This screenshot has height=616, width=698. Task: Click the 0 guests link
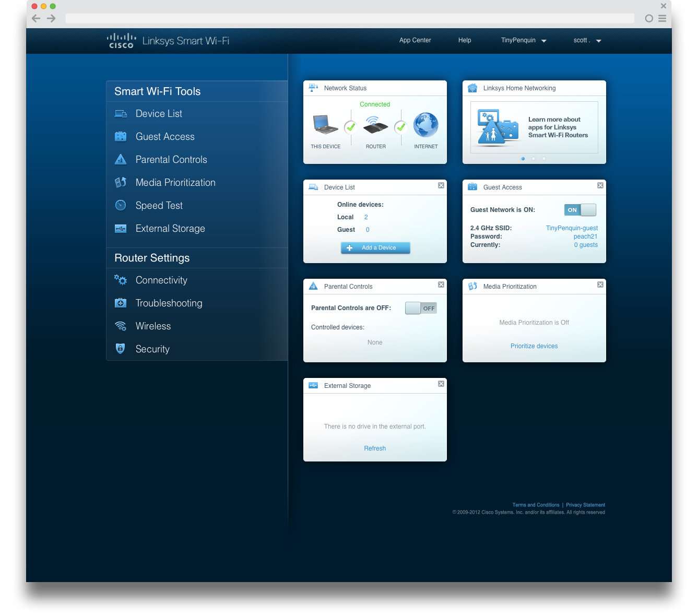[x=586, y=245]
